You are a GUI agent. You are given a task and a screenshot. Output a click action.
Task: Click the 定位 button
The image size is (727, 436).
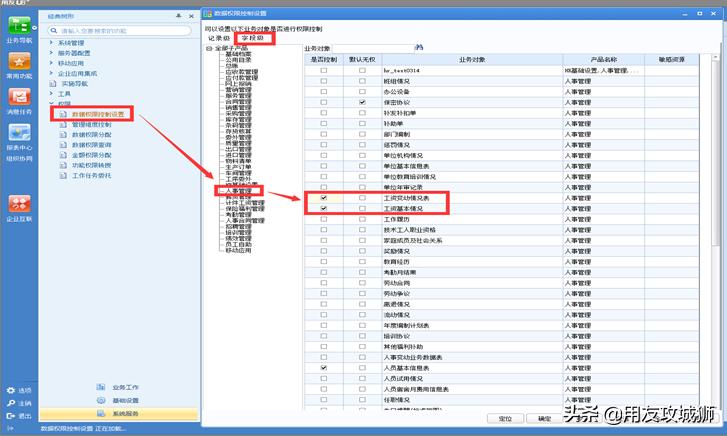[505, 419]
